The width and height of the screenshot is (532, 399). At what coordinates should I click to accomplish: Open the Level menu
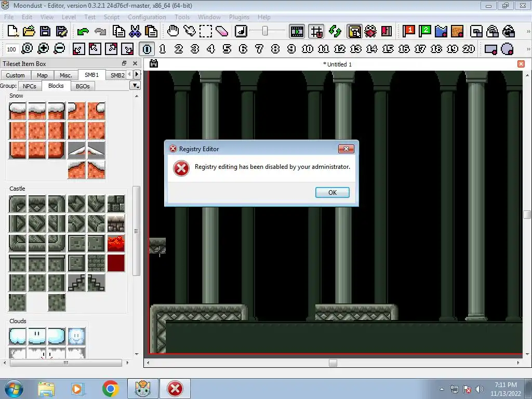coord(69,17)
